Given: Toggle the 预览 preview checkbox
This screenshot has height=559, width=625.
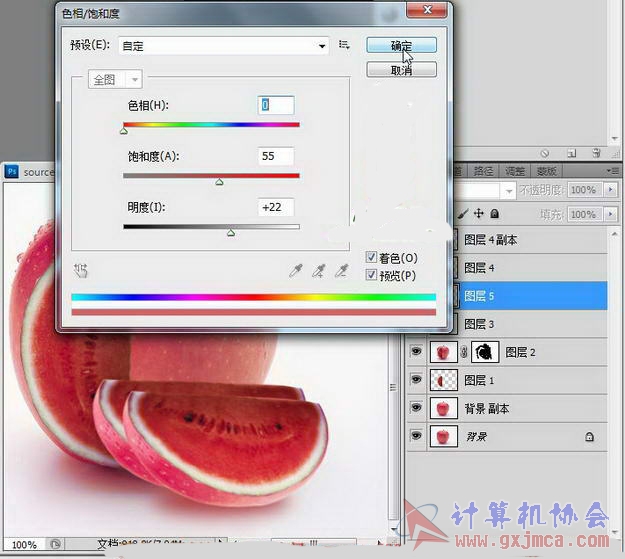Looking at the screenshot, I should click(372, 275).
